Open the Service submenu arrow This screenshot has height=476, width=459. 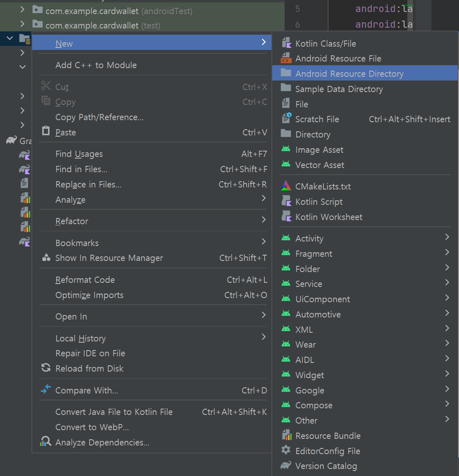[447, 282]
